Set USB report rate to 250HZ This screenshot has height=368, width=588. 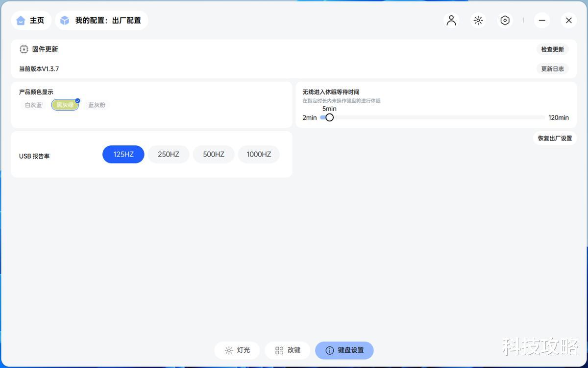[x=169, y=154]
